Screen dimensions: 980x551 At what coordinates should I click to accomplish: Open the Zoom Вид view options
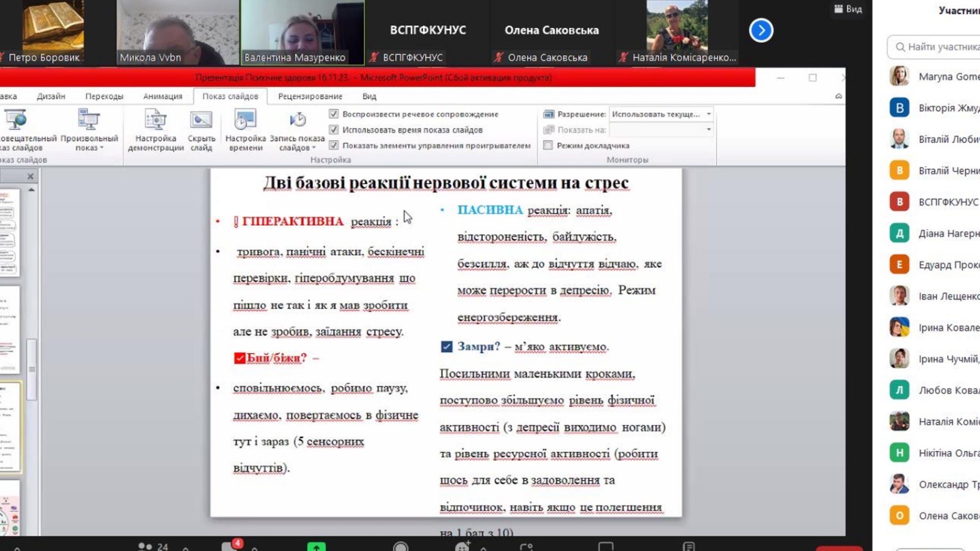coord(848,9)
